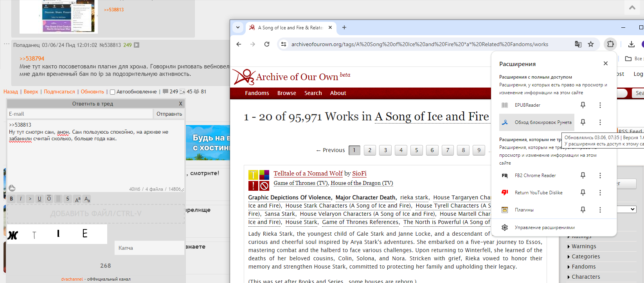Open more options for FB2 Chrome Reader
Image resolution: width=644 pixels, height=283 pixels.
click(600, 176)
